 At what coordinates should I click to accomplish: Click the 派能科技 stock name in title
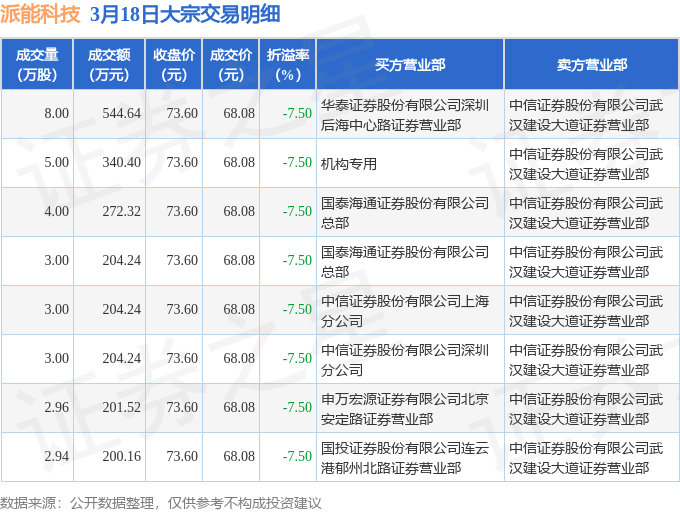[40, 14]
